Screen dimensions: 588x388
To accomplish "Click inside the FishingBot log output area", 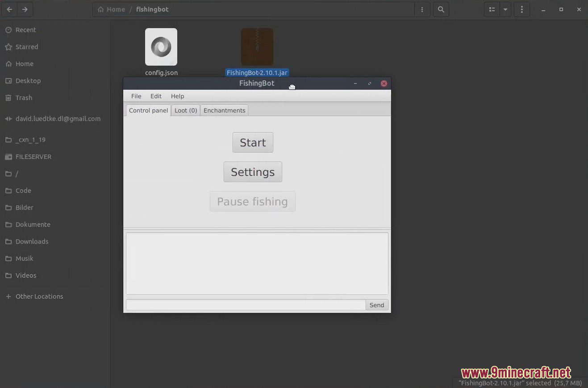I will (x=257, y=263).
